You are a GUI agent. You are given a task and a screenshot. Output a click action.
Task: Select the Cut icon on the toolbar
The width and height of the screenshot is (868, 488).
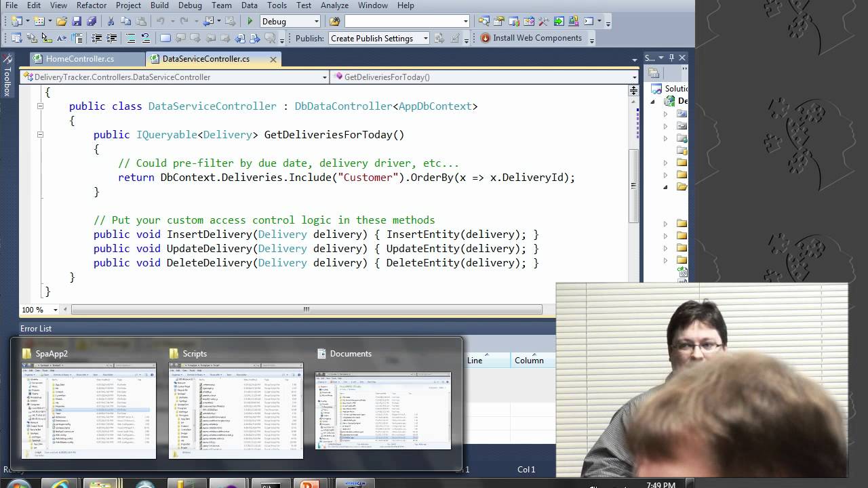112,21
